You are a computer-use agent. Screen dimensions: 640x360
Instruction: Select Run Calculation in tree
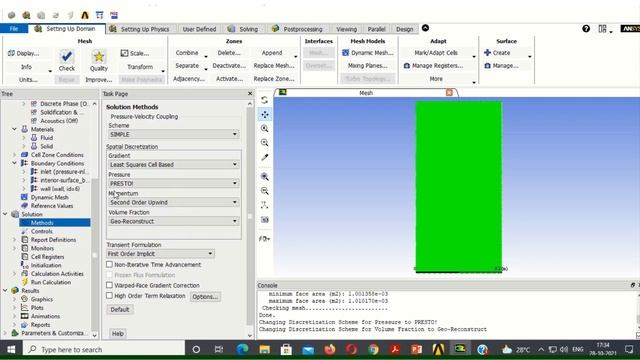click(x=51, y=282)
